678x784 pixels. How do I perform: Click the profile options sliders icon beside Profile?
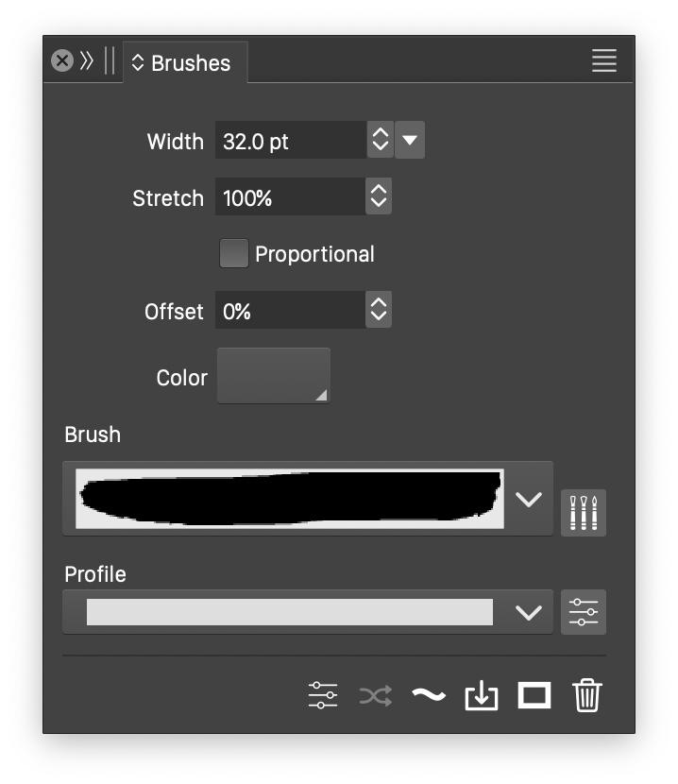(583, 612)
